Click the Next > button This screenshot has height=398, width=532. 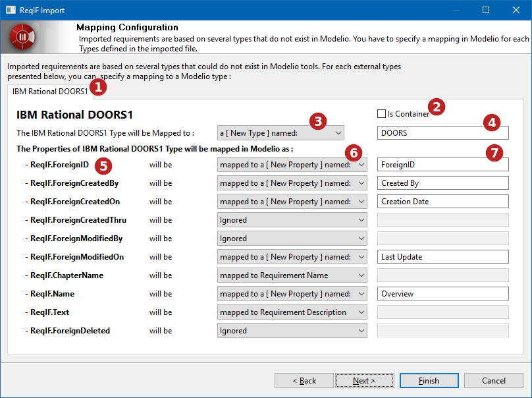tap(365, 381)
